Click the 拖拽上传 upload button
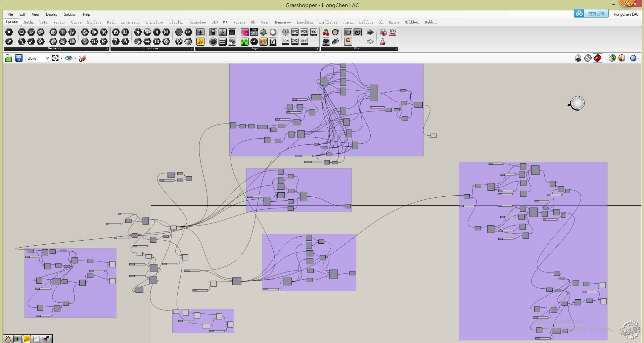Screen dimensions: 644x343 pyautogui.click(x=591, y=14)
